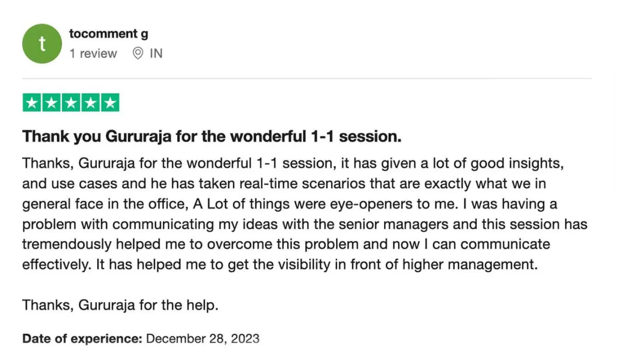The image size is (618, 364).
Task: Click the fourth green rating star
Action: (x=90, y=102)
